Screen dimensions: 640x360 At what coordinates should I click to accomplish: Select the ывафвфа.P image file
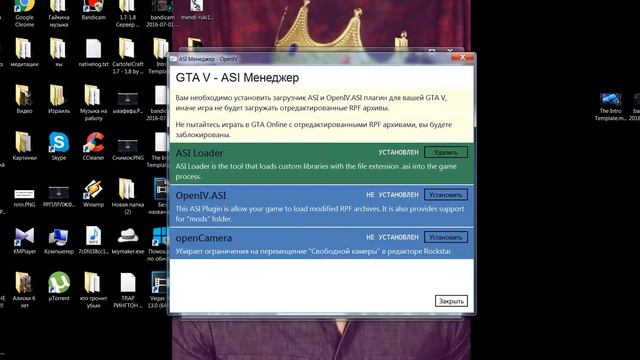128,102
